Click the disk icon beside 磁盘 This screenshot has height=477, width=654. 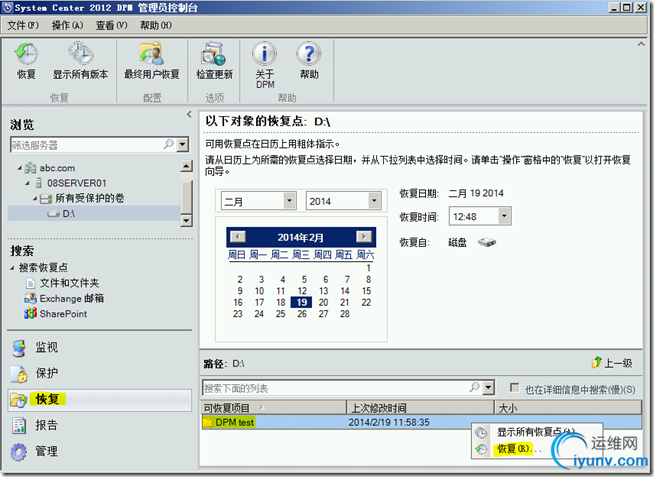pos(487,242)
